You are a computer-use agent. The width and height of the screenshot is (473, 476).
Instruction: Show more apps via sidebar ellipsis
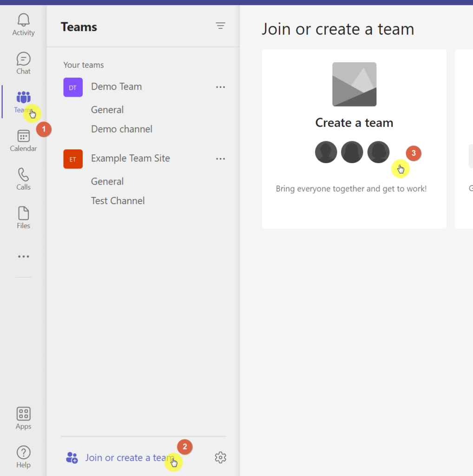click(x=23, y=257)
